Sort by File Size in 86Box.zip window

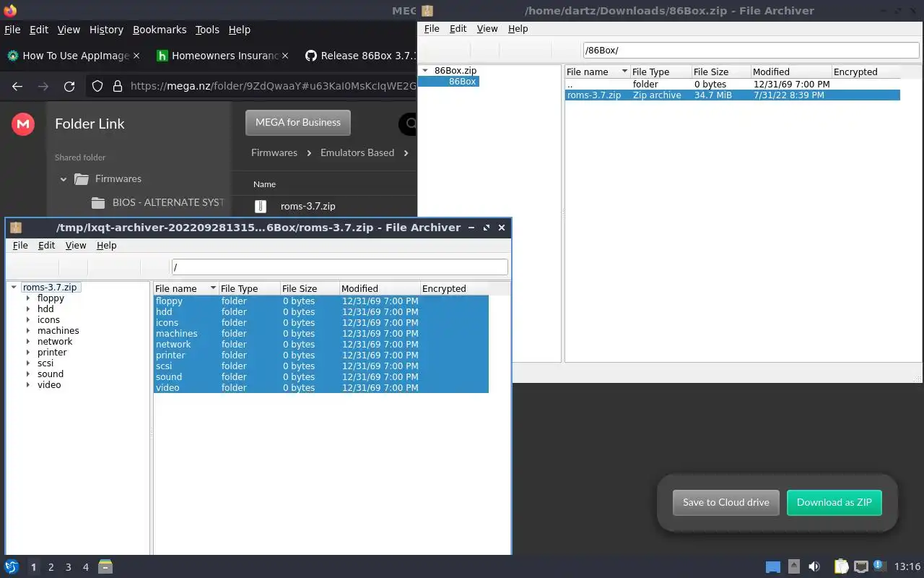[x=720, y=72]
